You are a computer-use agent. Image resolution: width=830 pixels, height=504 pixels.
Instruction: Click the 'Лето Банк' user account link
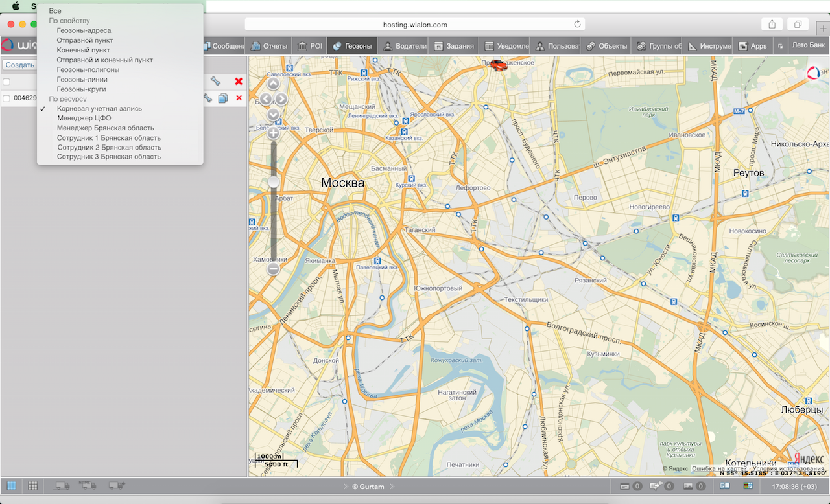pyautogui.click(x=809, y=45)
